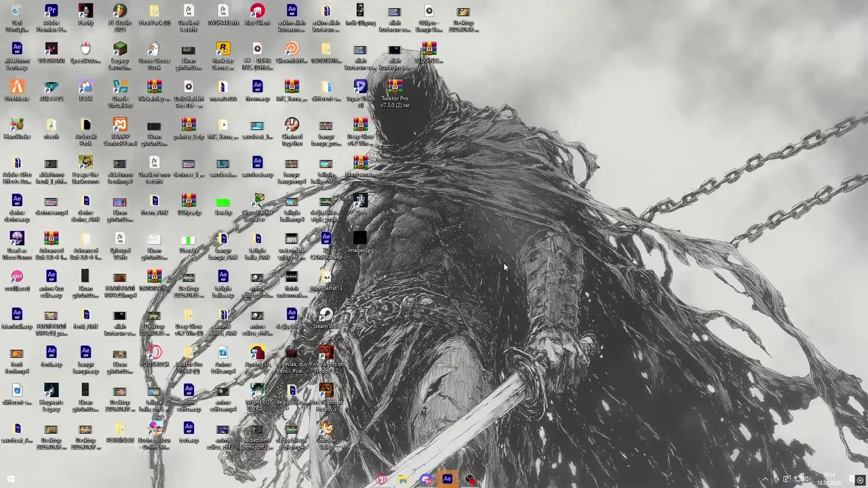Screen dimensions: 868x488
Task: Open the Windows Start menu
Action: [x=10, y=480]
